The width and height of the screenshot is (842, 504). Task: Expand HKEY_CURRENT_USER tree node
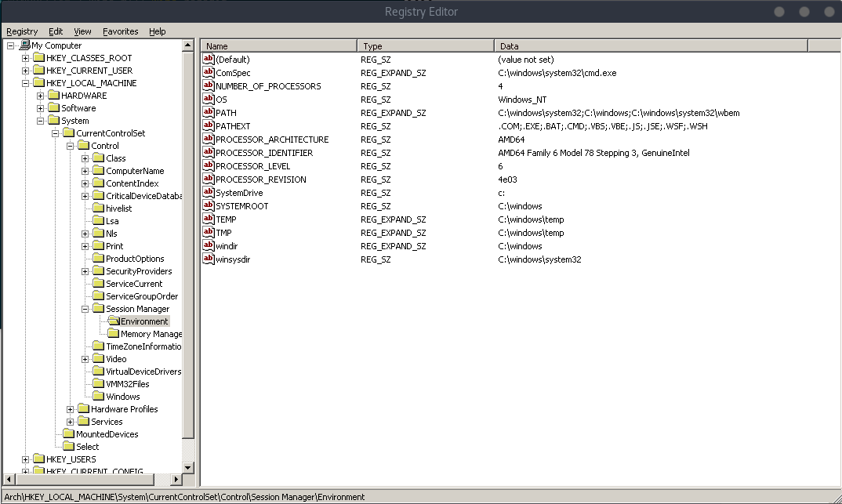coord(25,71)
